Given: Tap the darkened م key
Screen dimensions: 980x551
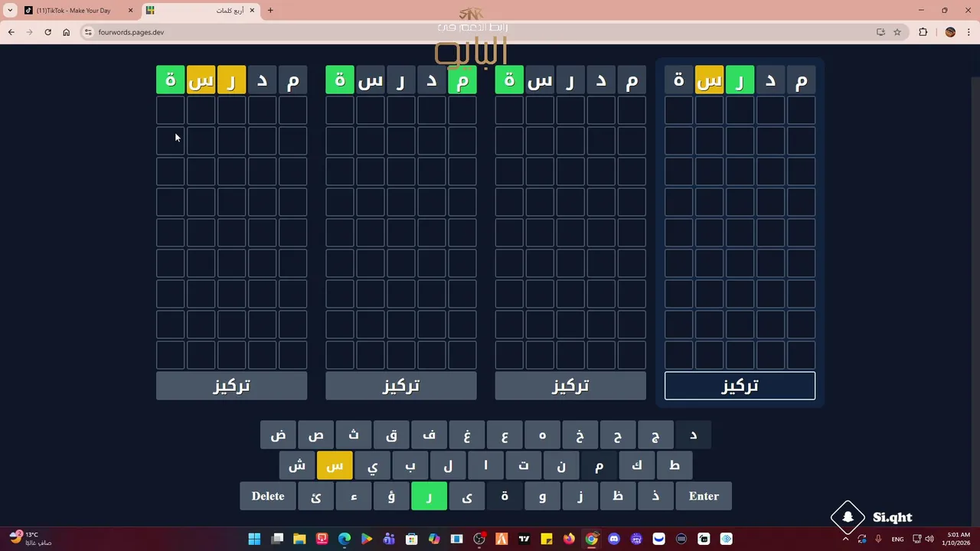Looking at the screenshot, I should tap(599, 465).
